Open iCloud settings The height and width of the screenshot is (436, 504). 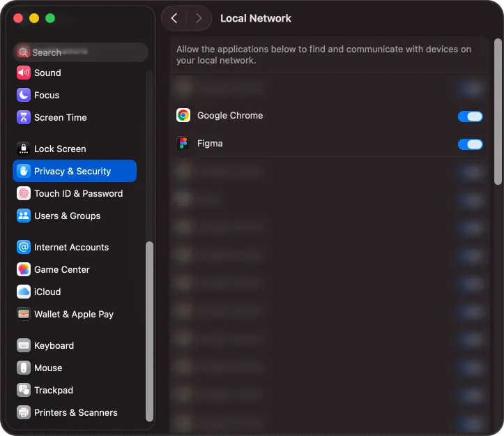[x=75, y=292]
